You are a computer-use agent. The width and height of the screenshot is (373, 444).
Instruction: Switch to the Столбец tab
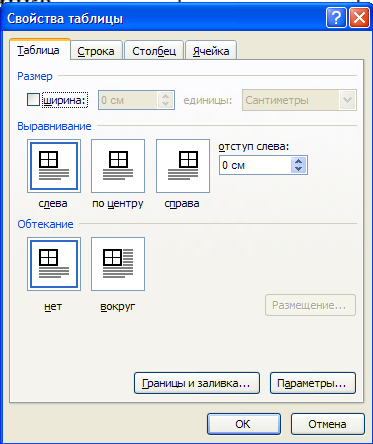coord(154,51)
